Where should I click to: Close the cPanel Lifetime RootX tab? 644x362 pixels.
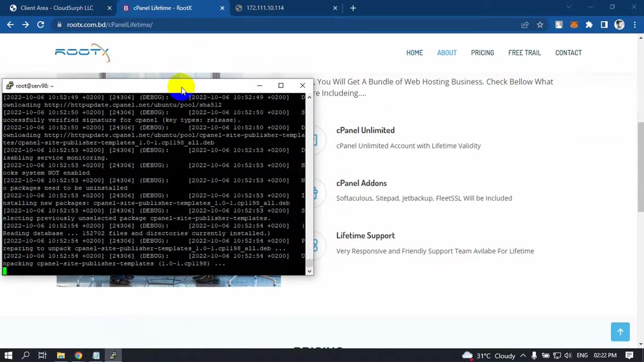(222, 8)
